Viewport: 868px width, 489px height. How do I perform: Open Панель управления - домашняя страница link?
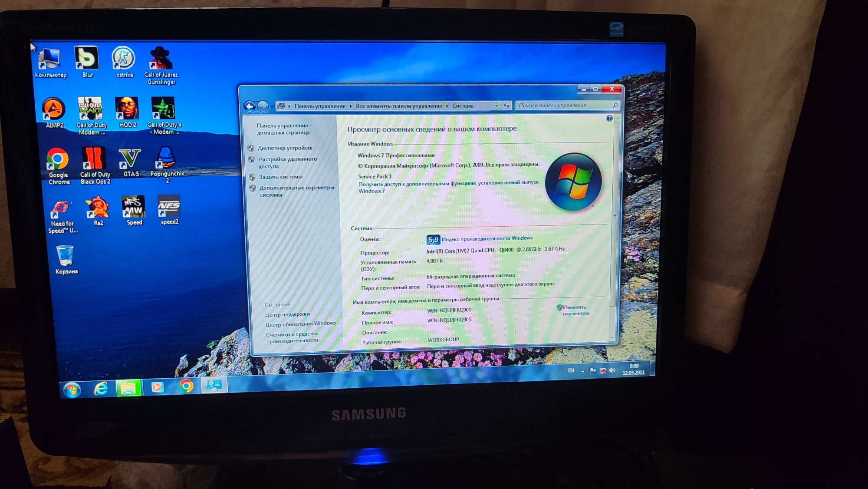tap(283, 129)
